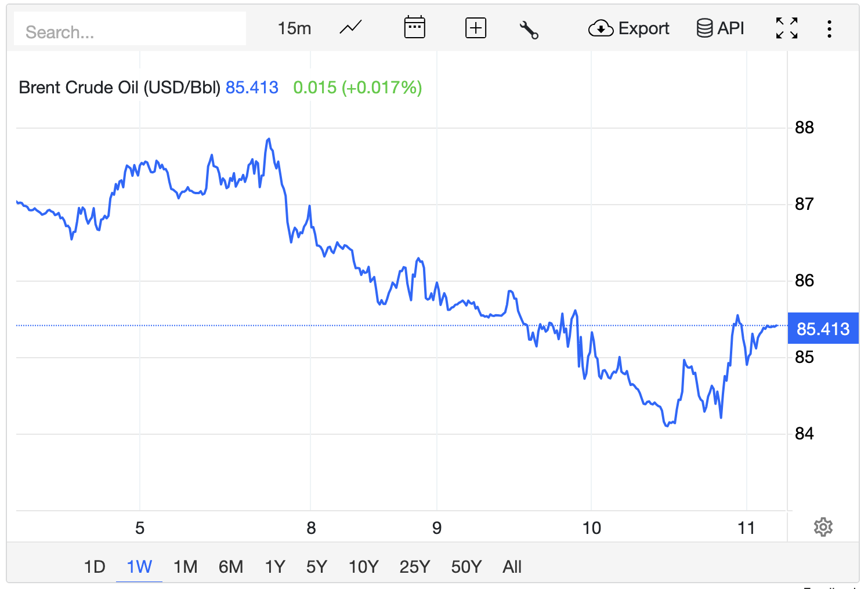Choose the 5Y time range
This screenshot has width=868, height=589.
point(317,566)
